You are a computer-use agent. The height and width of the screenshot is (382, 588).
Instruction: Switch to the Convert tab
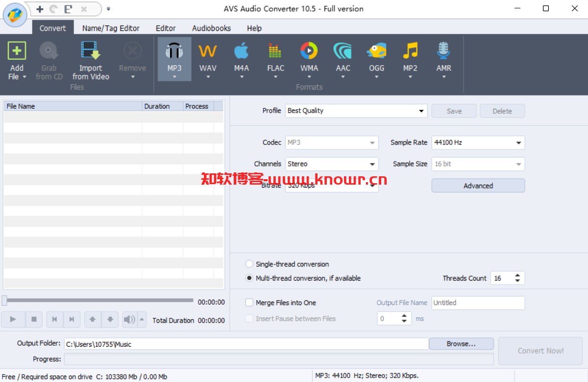pos(53,28)
